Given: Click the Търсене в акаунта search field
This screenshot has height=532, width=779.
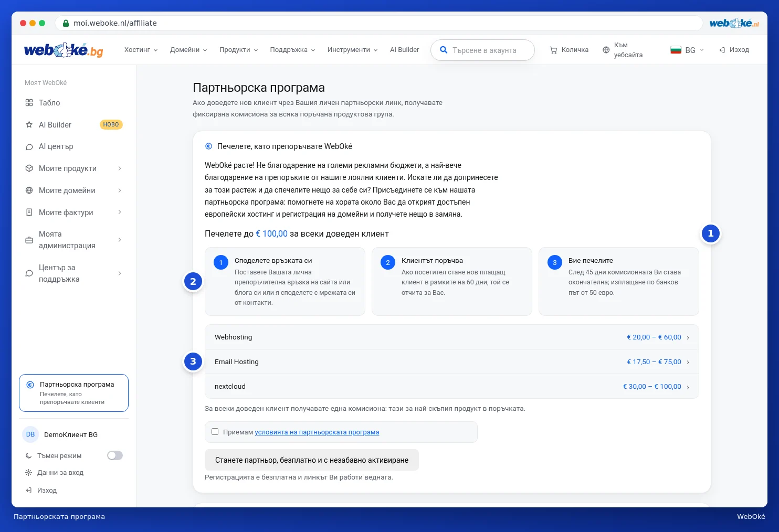Looking at the screenshot, I should tap(482, 50).
